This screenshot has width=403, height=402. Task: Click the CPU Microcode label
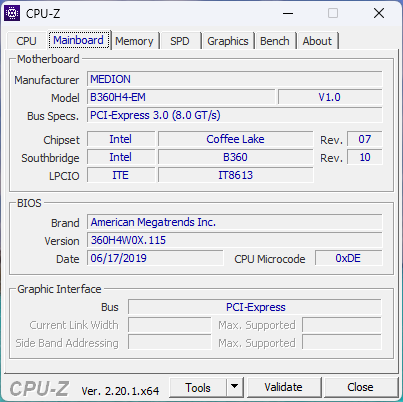270,259
